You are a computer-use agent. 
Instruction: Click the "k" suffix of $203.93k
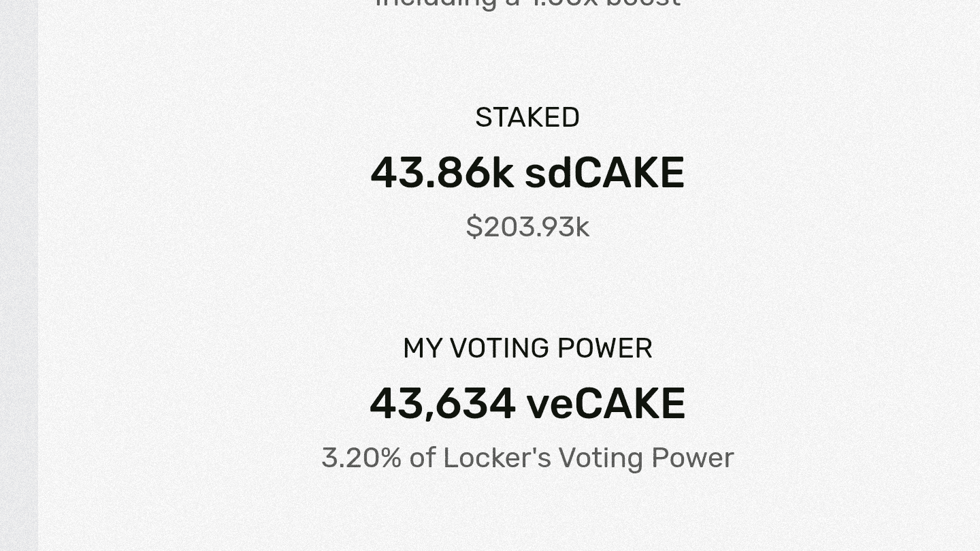point(583,227)
